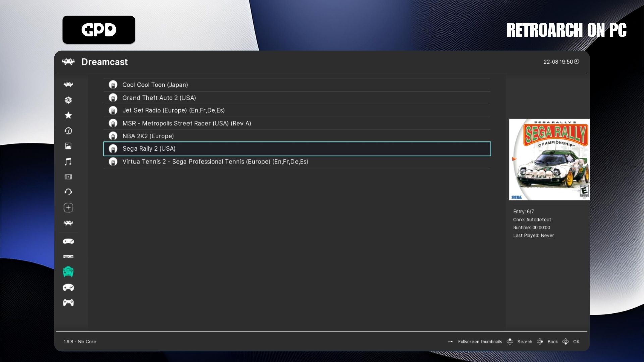Screen dimensions: 644x362
Task: Open the Main Menu invader icon in sidebar
Action: tap(68, 85)
